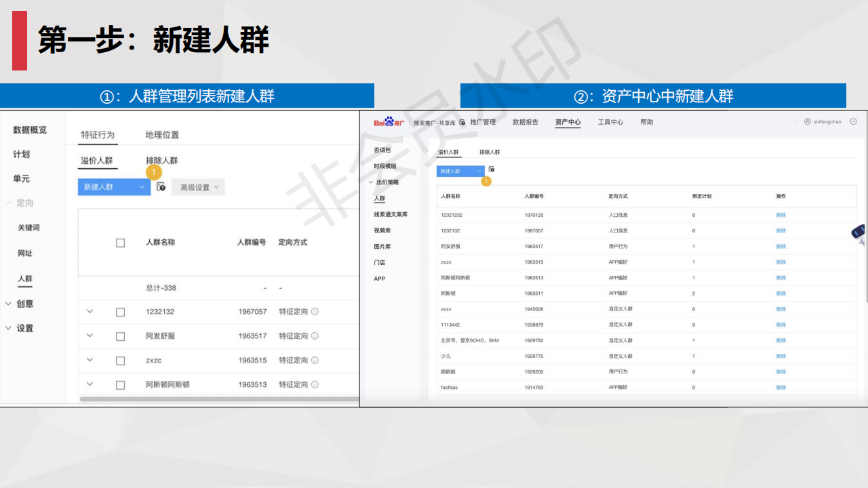
Task: Tick the select-all checkbox in the left table header
Action: pos(121,243)
